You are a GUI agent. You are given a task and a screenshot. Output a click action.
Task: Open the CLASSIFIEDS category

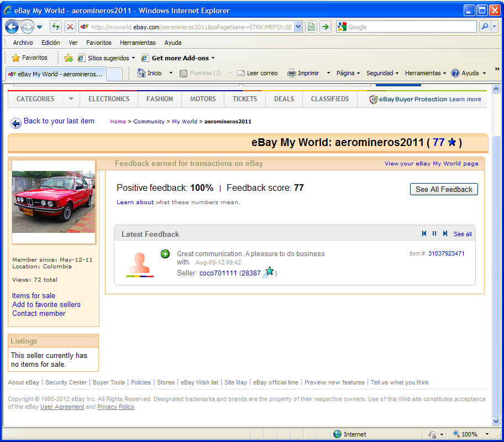click(330, 99)
